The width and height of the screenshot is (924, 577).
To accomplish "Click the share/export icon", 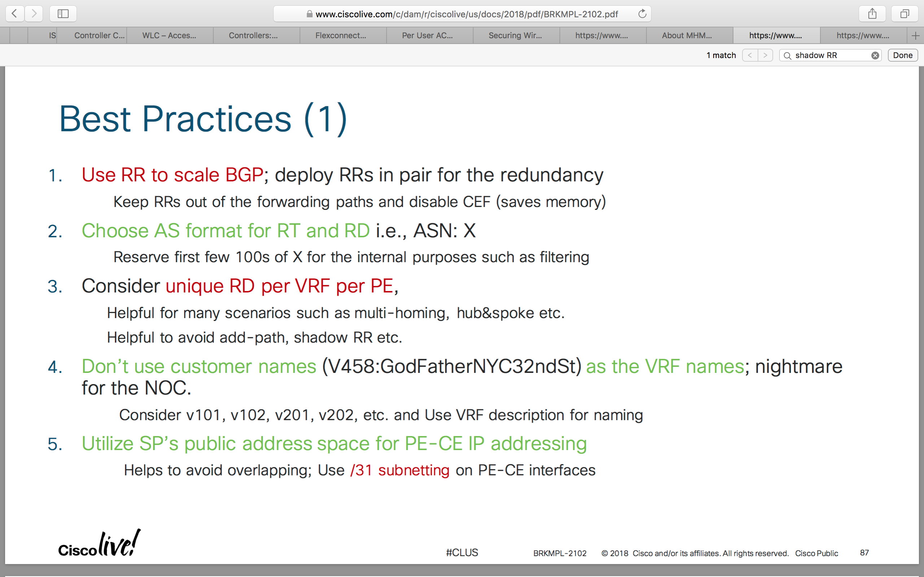I will click(x=873, y=14).
